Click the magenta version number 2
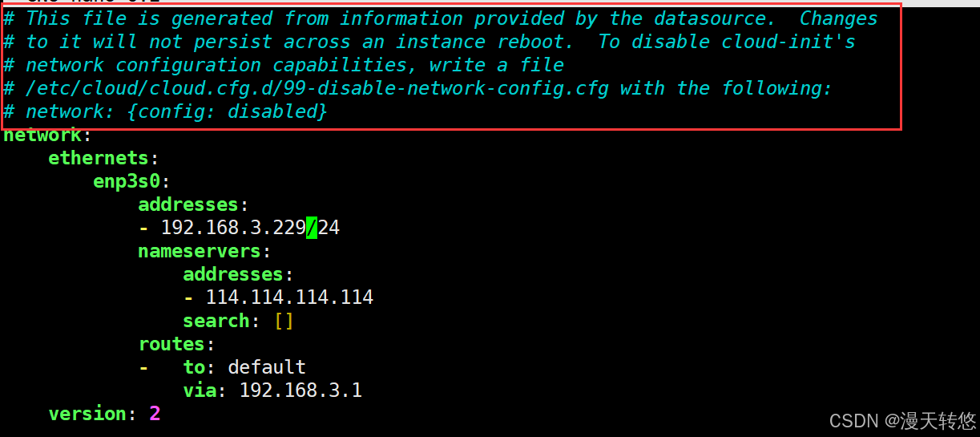Screen dimensions: 980x437 coord(155,415)
